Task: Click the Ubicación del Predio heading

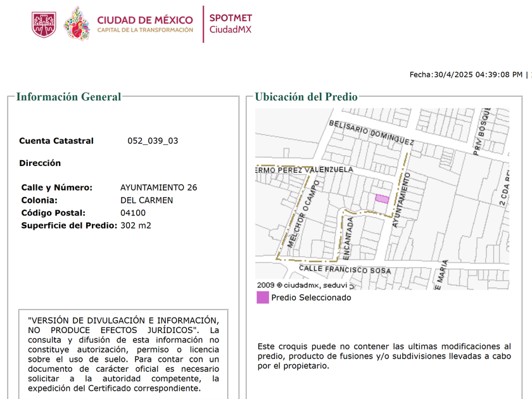Action: 306,97
